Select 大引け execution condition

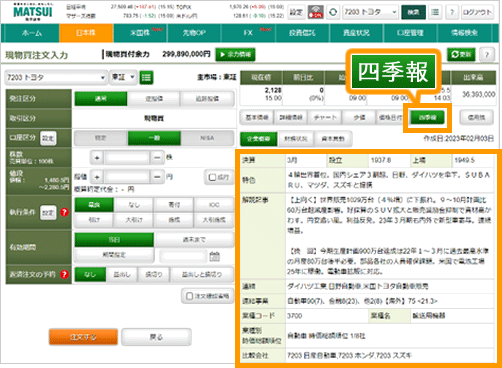click(x=134, y=220)
